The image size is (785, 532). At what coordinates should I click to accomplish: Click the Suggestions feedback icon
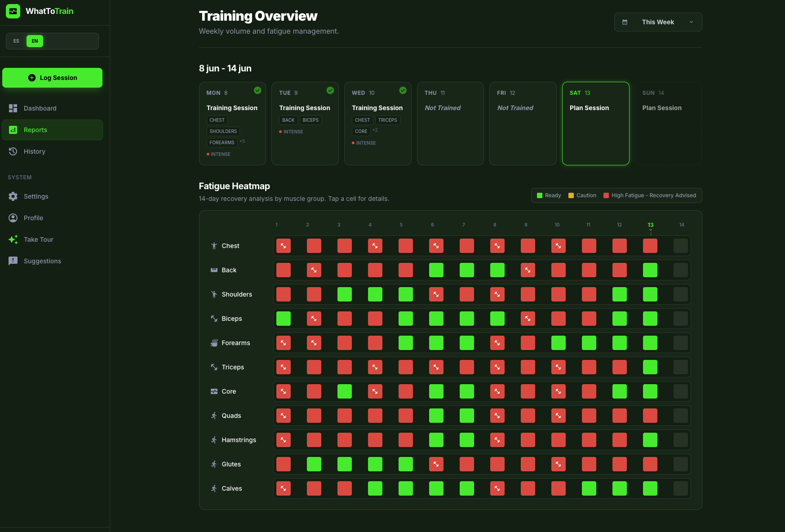tap(13, 261)
